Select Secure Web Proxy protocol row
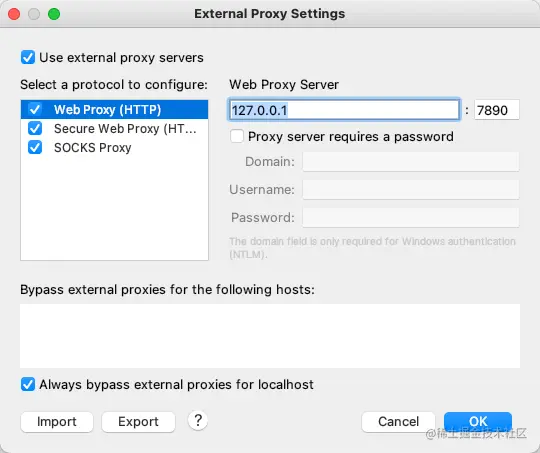 pos(114,128)
